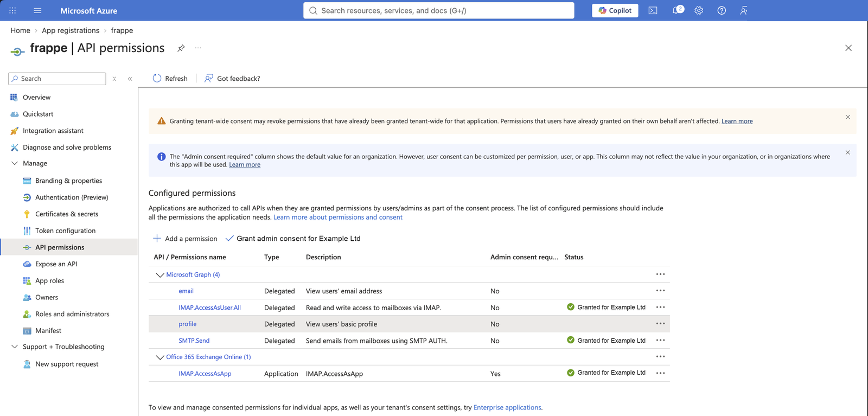Collapse the sidebar with double chevron

click(x=130, y=79)
